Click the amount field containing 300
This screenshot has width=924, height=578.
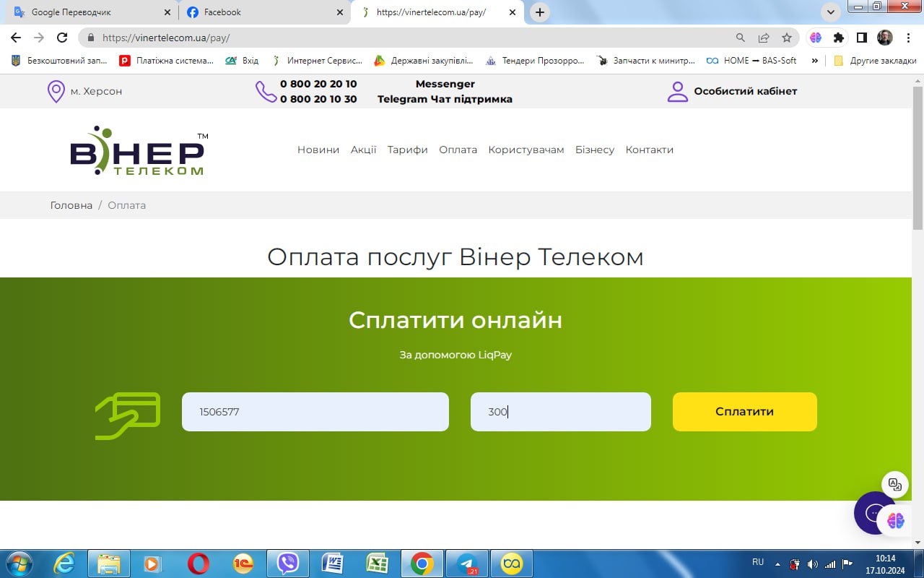[x=561, y=412]
